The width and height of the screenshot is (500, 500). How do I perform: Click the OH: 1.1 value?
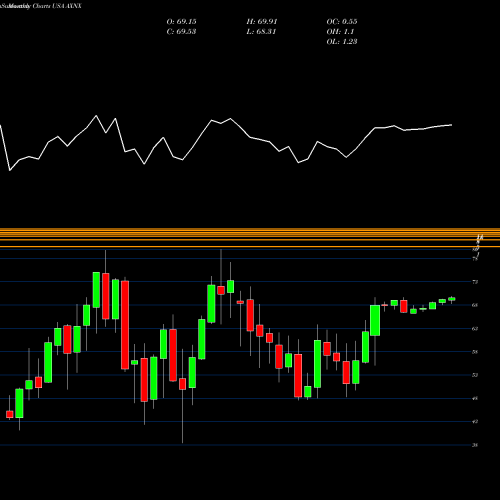click(340, 32)
